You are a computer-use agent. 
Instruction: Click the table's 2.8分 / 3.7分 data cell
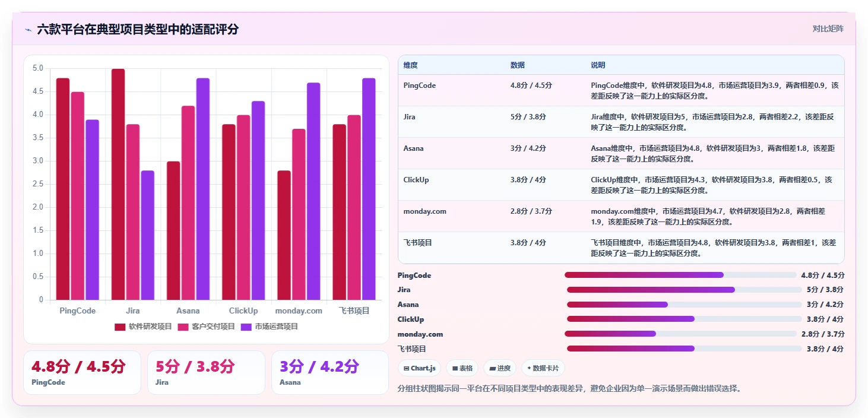531,211
